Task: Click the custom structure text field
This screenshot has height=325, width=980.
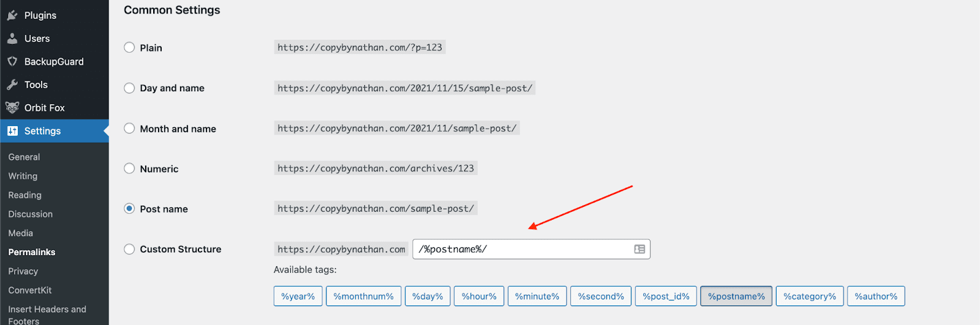Action: click(521, 249)
